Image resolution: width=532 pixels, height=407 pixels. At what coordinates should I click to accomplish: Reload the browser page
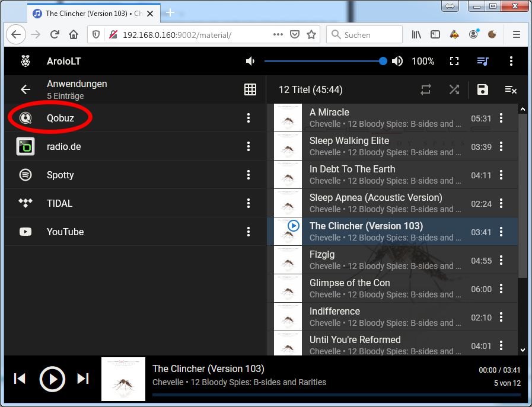point(55,34)
